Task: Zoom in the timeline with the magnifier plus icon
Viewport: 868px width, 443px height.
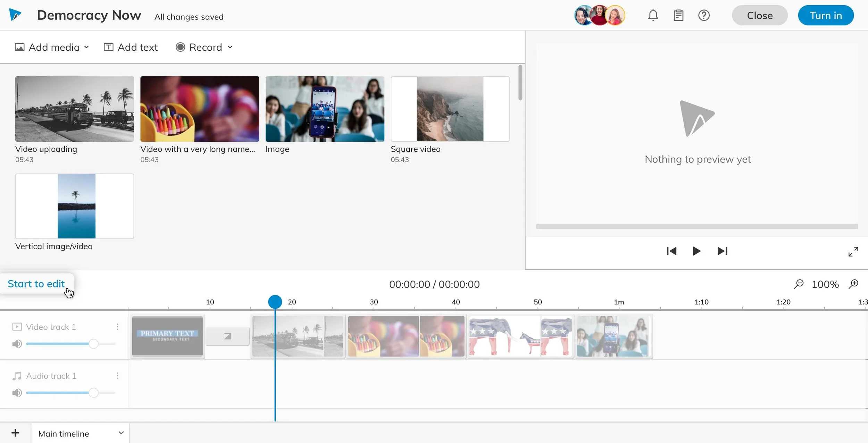Action: [x=853, y=284]
